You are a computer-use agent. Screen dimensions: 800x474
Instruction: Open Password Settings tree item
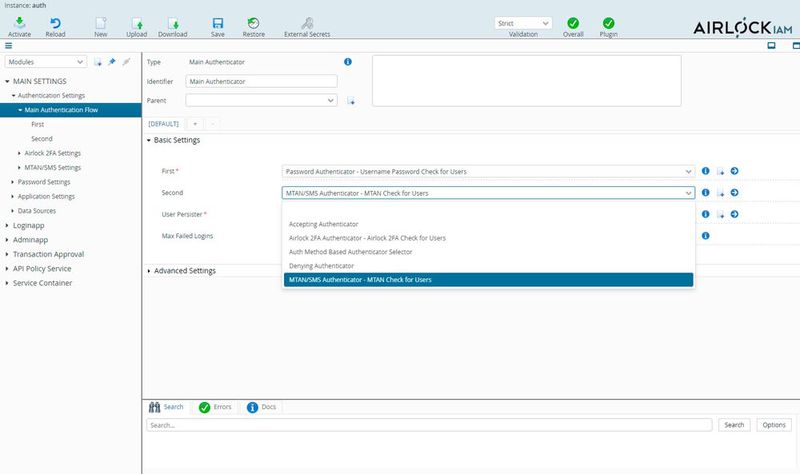click(x=44, y=182)
